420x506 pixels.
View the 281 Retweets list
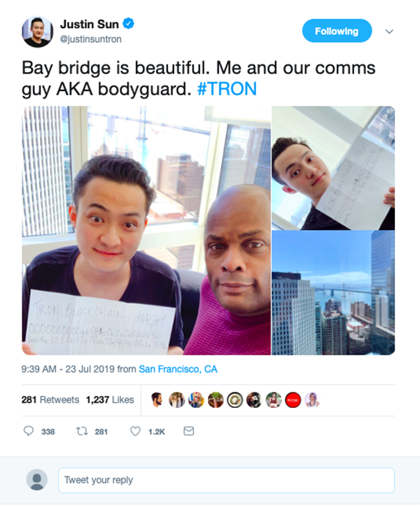50,400
